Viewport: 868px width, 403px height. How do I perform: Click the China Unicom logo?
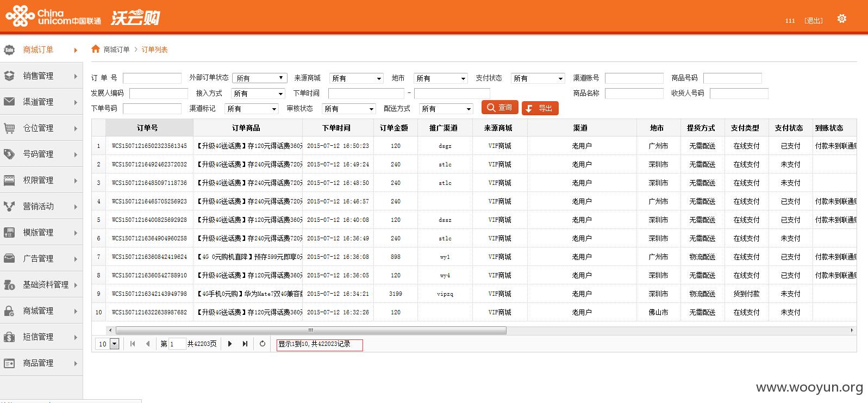(53, 16)
